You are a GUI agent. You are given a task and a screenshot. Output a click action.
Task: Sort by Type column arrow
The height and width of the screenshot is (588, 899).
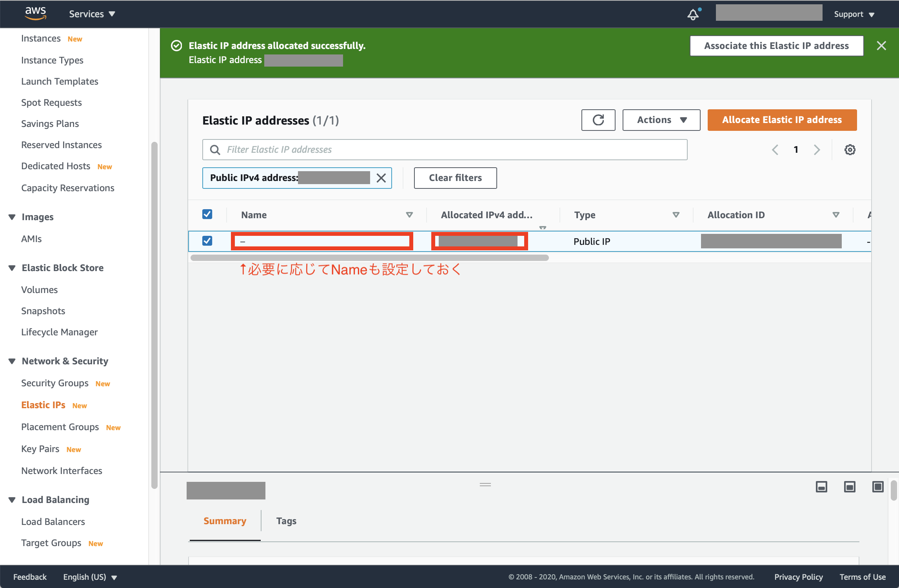click(x=676, y=215)
